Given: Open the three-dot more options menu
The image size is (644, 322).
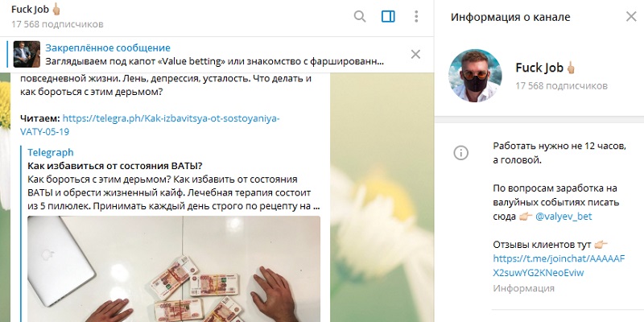Looking at the screenshot, I should coord(416,16).
